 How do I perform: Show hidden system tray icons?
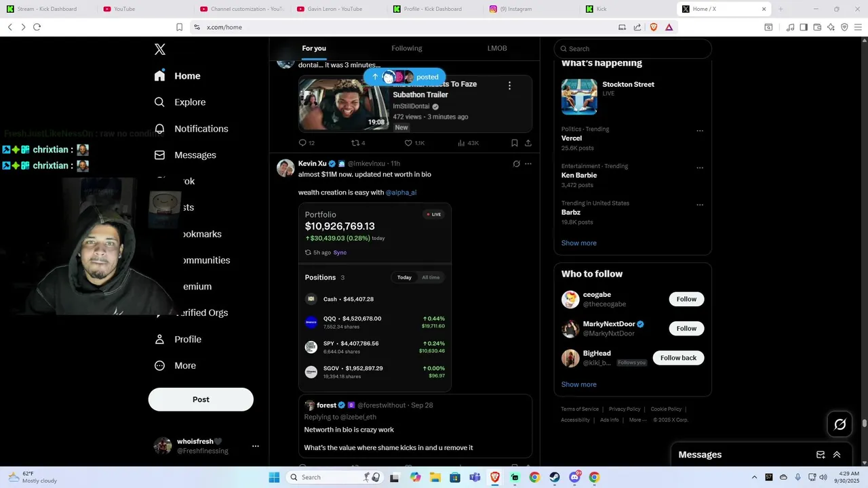(x=754, y=477)
